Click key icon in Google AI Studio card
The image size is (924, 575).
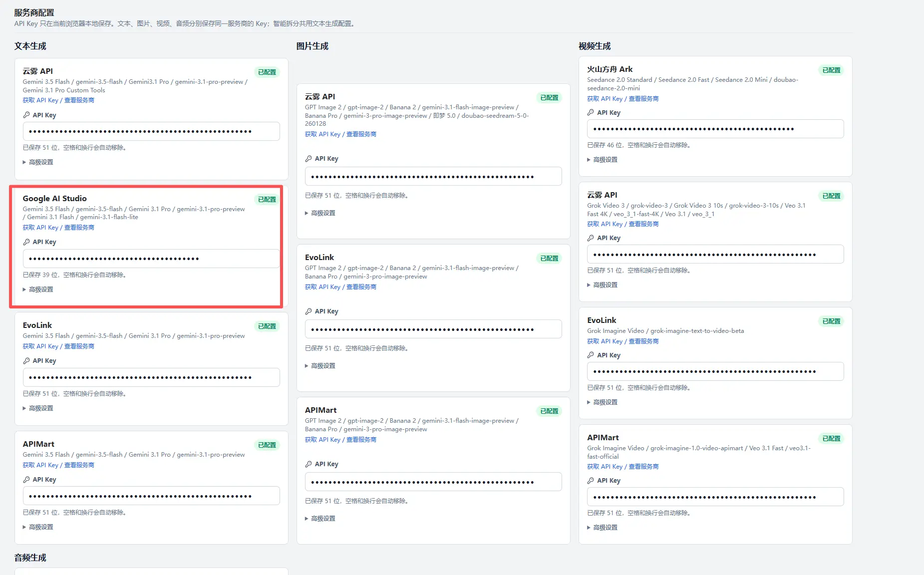[x=26, y=242]
